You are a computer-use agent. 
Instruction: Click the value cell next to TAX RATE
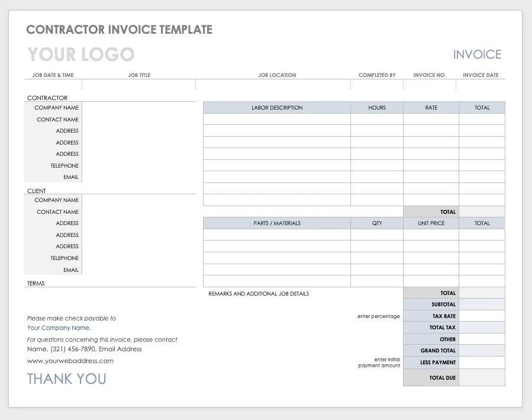tap(482, 316)
